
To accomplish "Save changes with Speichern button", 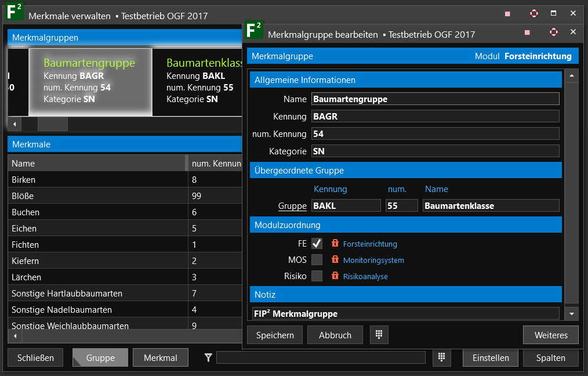I will (x=275, y=335).
